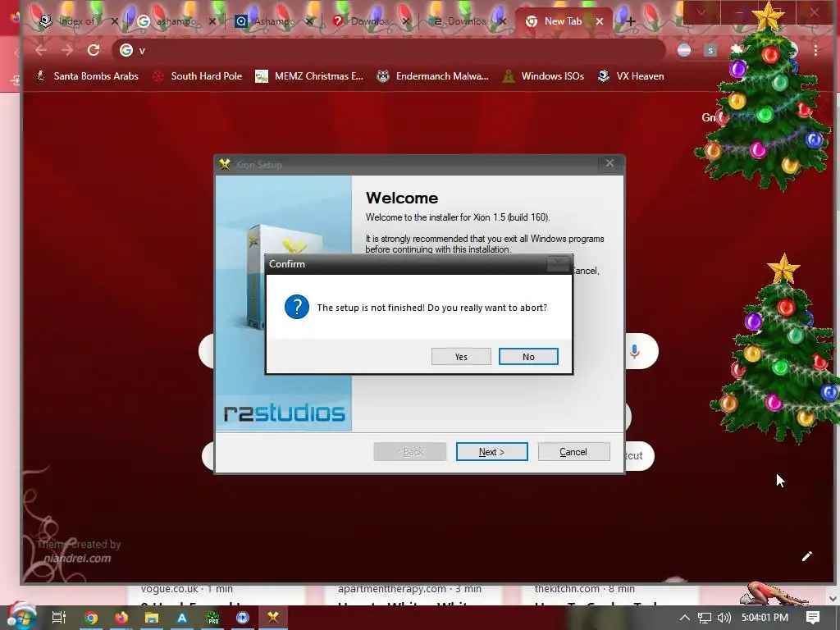Image resolution: width=840 pixels, height=630 pixels.
Task: Open the notification center icon
Action: click(x=813, y=618)
